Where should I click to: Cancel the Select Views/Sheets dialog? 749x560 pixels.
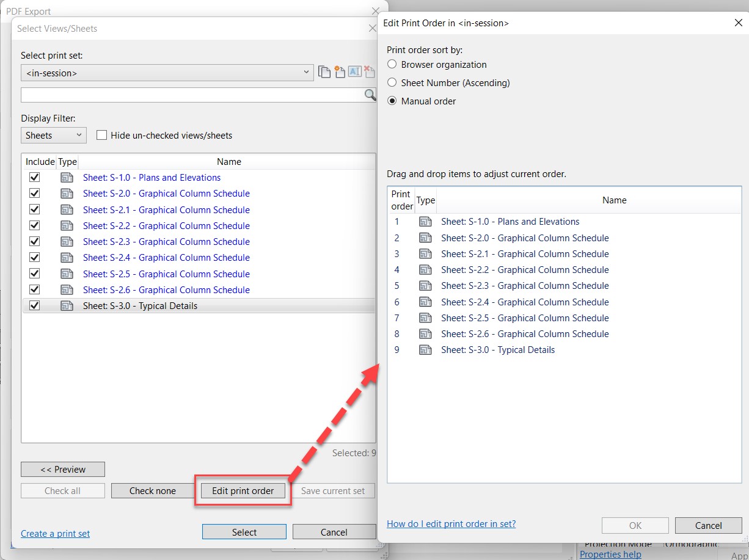(x=334, y=533)
